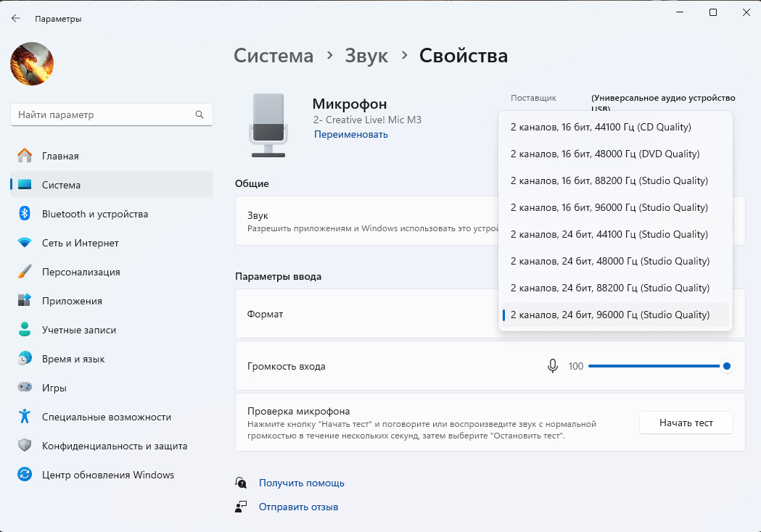Screen dimensions: 761x532
Task: Click the search magnifier icon
Action: click(x=199, y=115)
